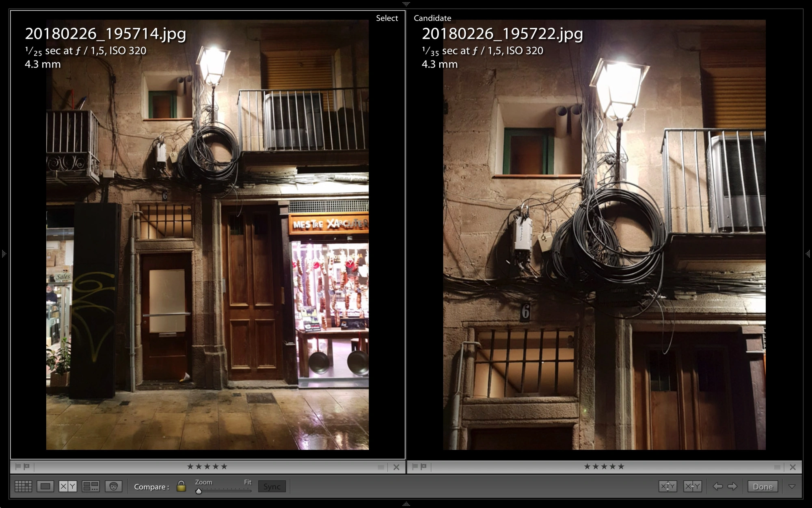Screen dimensions: 812x508
Task: Click the Select photo 20180226_195714.jpg
Action: pyautogui.click(x=207, y=234)
